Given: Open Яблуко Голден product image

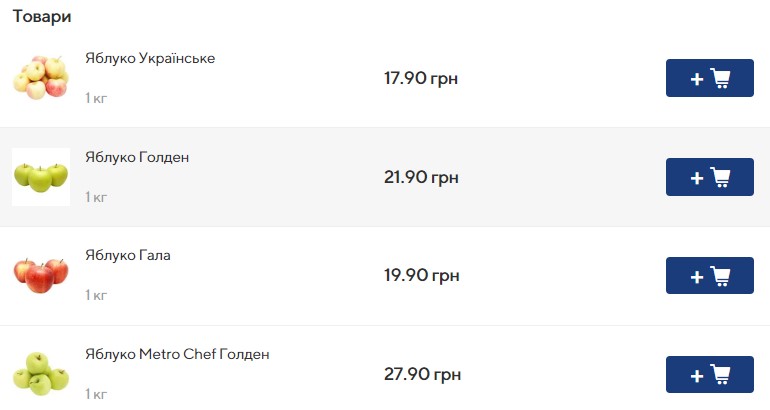Looking at the screenshot, I should [x=41, y=177].
